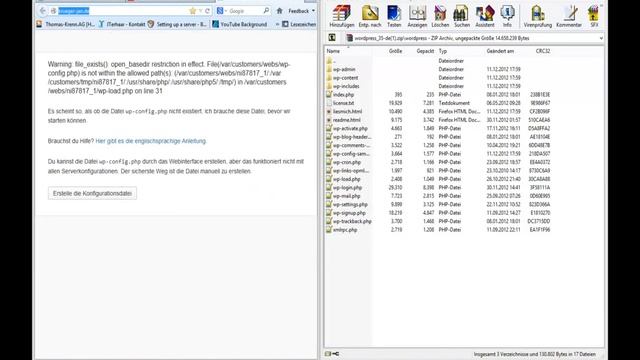The height and width of the screenshot is (360, 640).
Task: Click the englischsprachige Anleitung link
Action: point(151,141)
